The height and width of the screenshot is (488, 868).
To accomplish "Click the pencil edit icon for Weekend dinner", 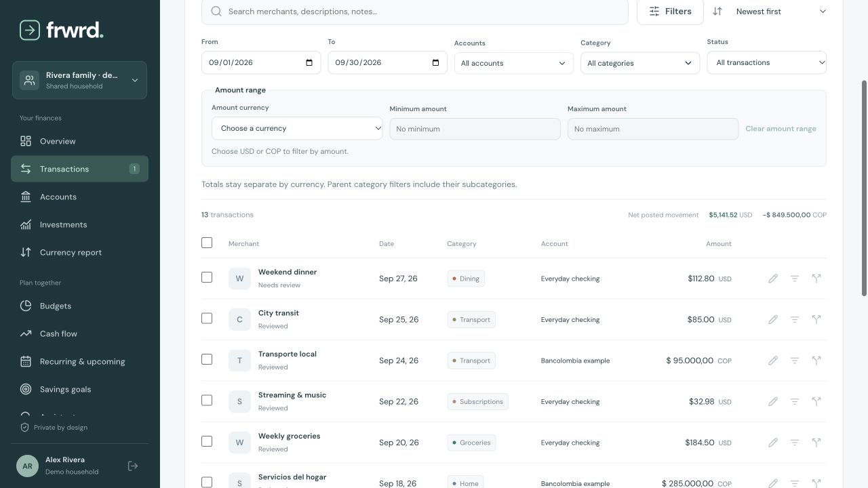I will tap(773, 279).
